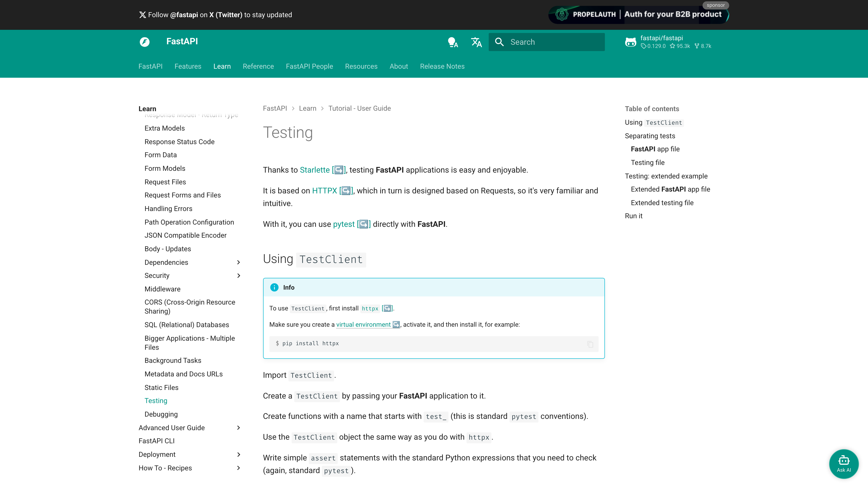Viewport: 868px width, 488px height.
Task: Follow the virtual environment link
Action: click(363, 324)
